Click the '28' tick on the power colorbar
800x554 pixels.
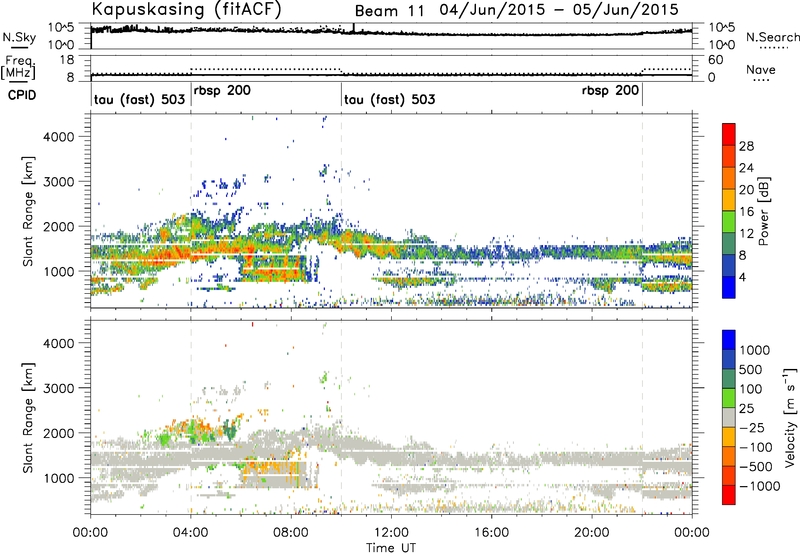(x=746, y=146)
